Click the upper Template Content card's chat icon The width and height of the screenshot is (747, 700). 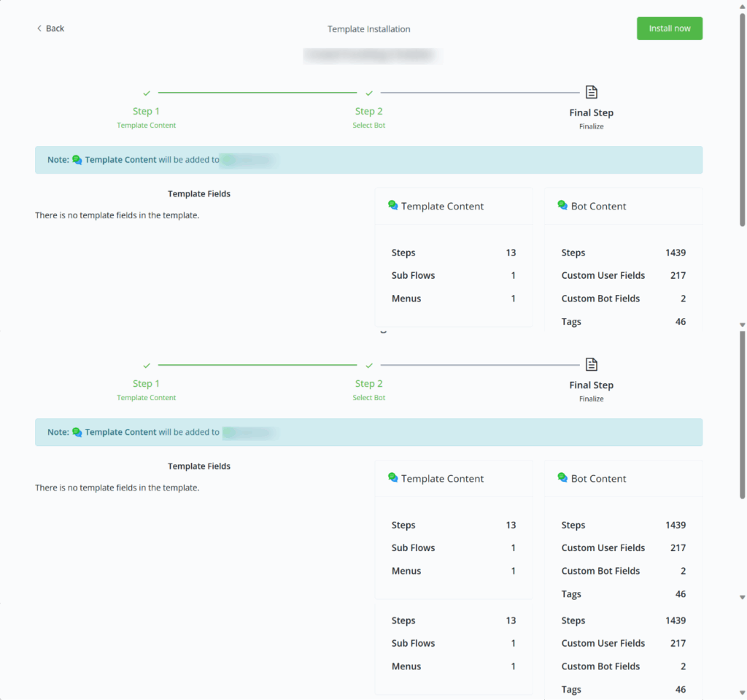pos(393,206)
